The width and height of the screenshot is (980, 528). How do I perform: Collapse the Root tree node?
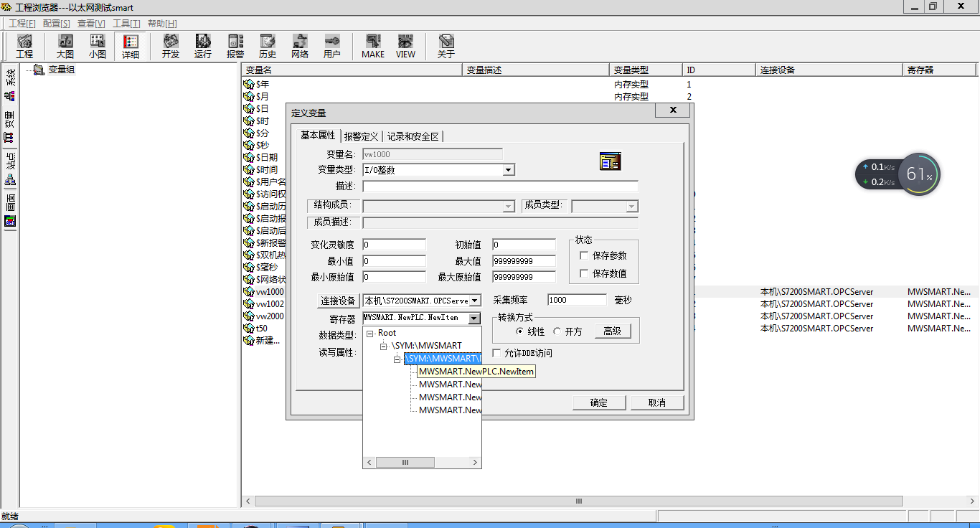[370, 333]
